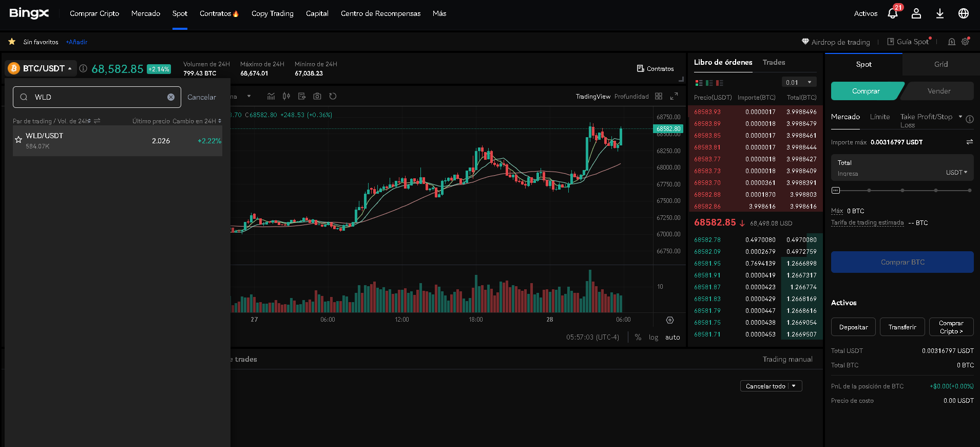Click the download app icon
Image resolution: width=980 pixels, height=447 pixels.
[940, 13]
